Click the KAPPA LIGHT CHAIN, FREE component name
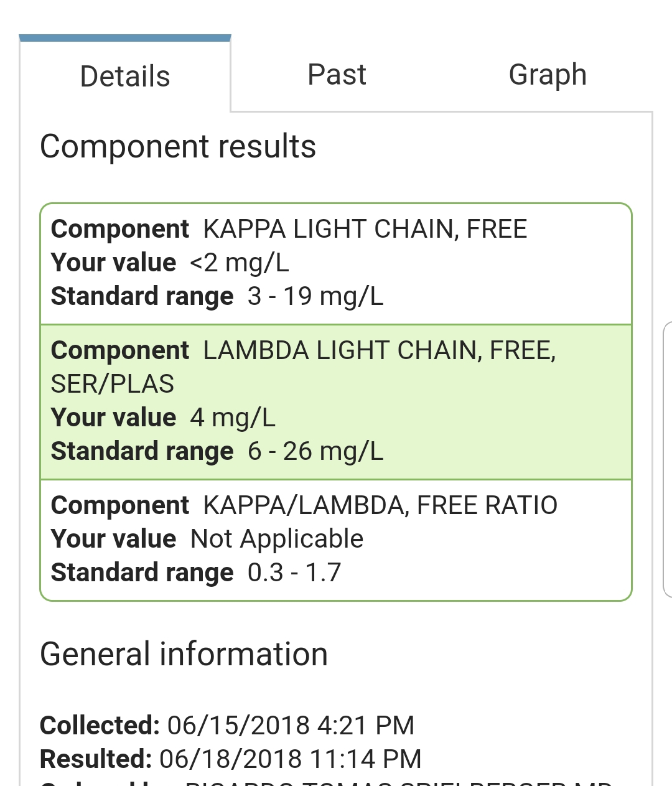The width and height of the screenshot is (672, 786). pos(365,229)
